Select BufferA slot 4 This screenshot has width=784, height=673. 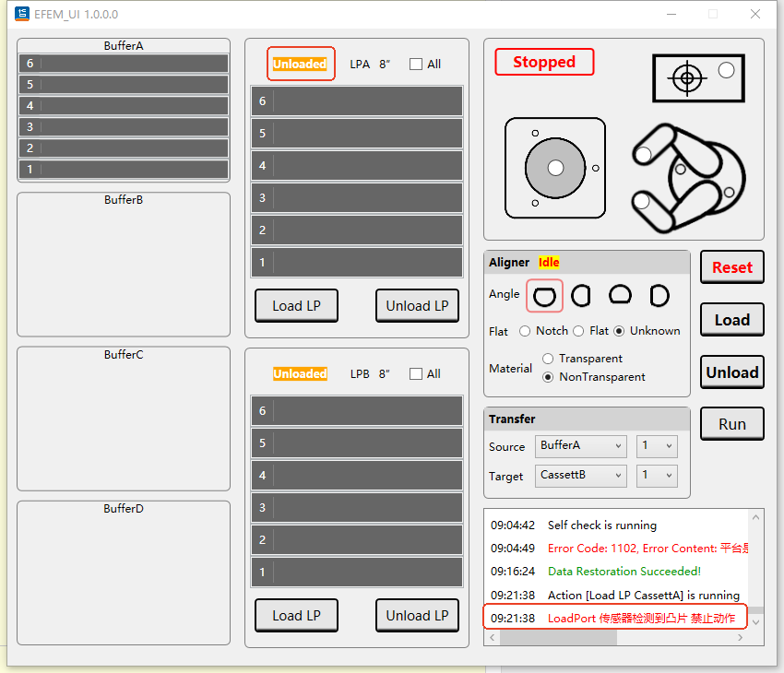point(124,105)
